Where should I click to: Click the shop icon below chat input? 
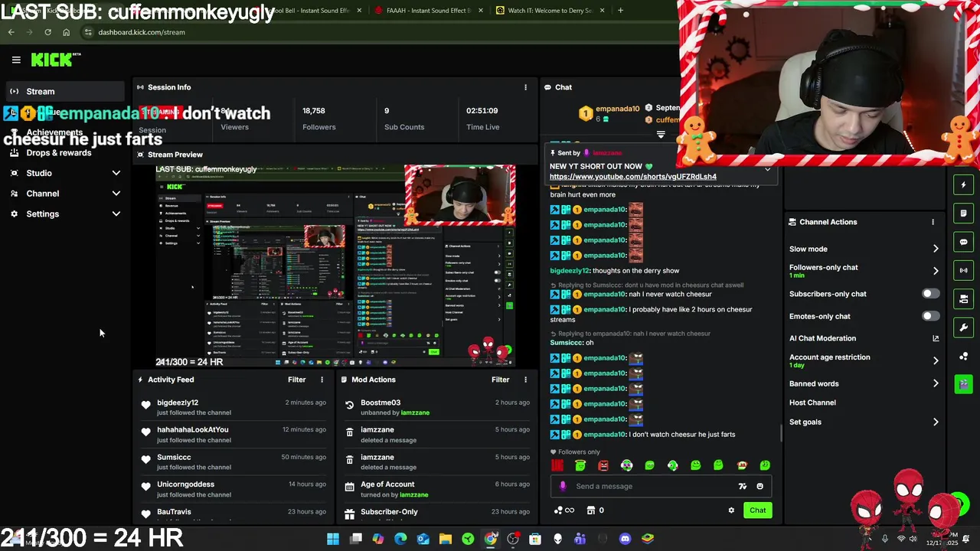[591, 510]
